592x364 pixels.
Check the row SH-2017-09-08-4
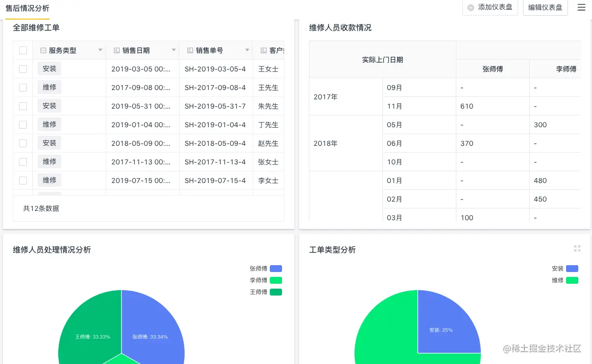click(23, 88)
